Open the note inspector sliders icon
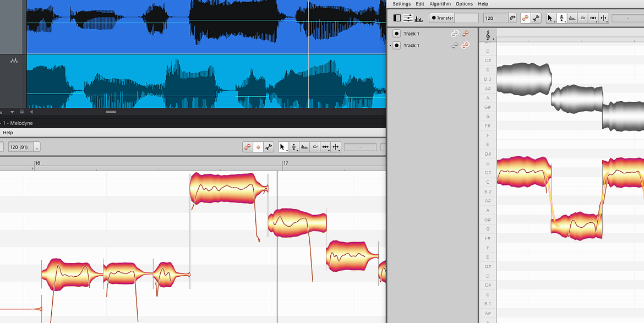 408,18
